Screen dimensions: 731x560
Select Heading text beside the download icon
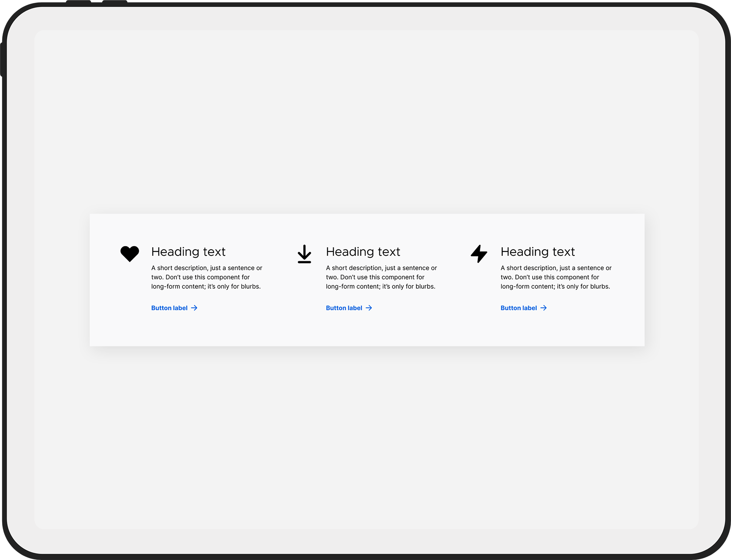point(363,251)
